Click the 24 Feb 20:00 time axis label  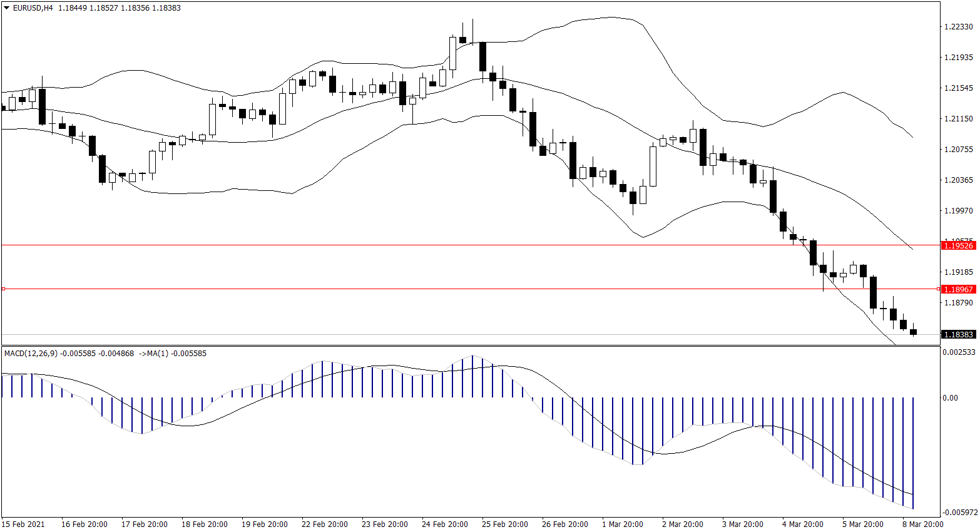tap(444, 524)
